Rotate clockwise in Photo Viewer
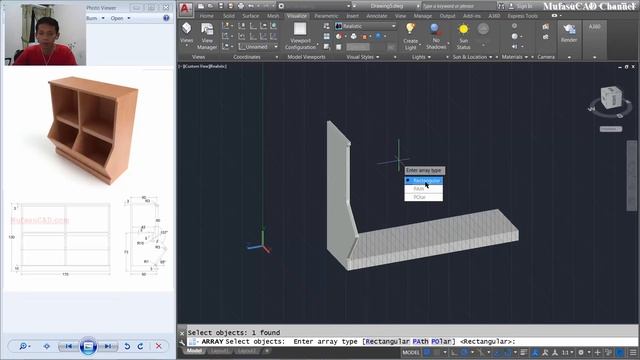 click(x=140, y=346)
